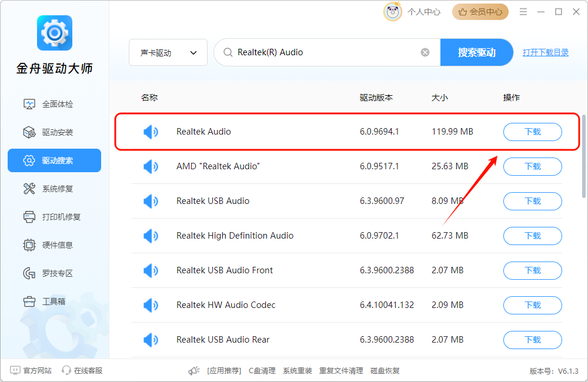This screenshot has width=588, height=382.
Task: Click speaker icon beside Realtek High Definition Audio
Action: [x=151, y=236]
